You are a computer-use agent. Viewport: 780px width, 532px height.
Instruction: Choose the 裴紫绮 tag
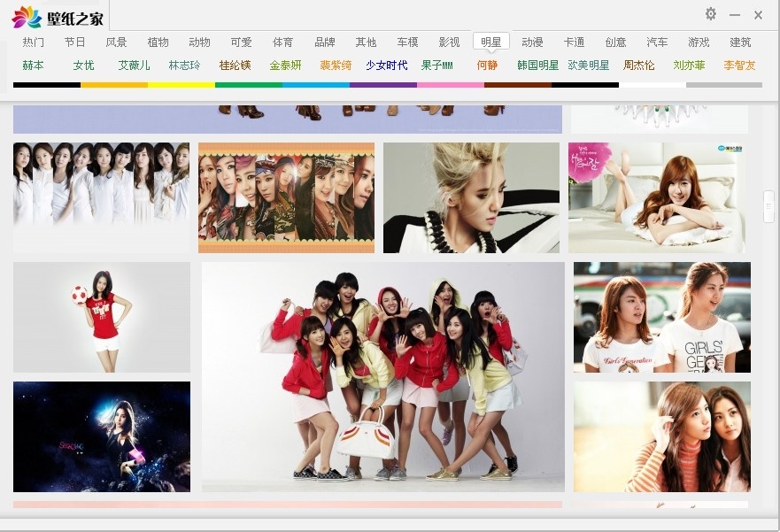pos(336,66)
